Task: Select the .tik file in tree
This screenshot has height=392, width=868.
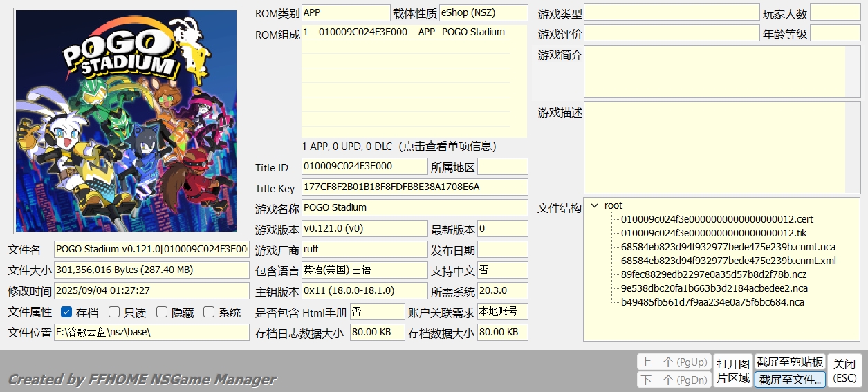Action: pos(713,233)
